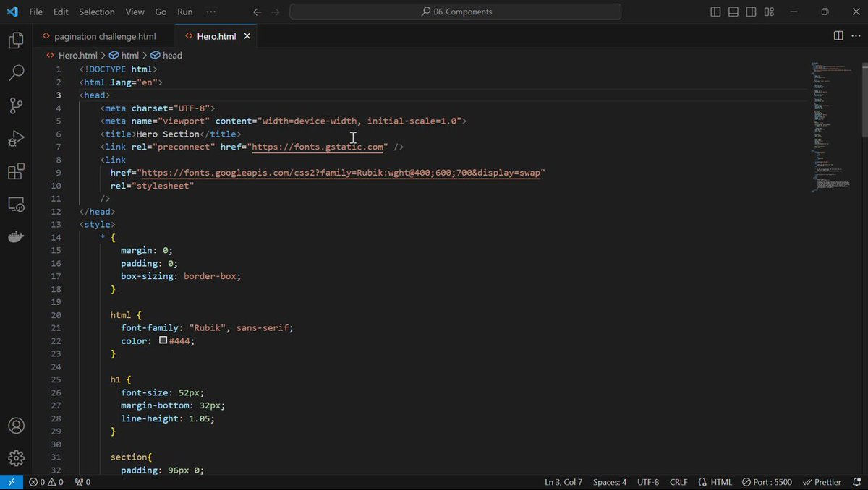868x490 pixels.
Task: Click line number 20
Action: (56, 315)
